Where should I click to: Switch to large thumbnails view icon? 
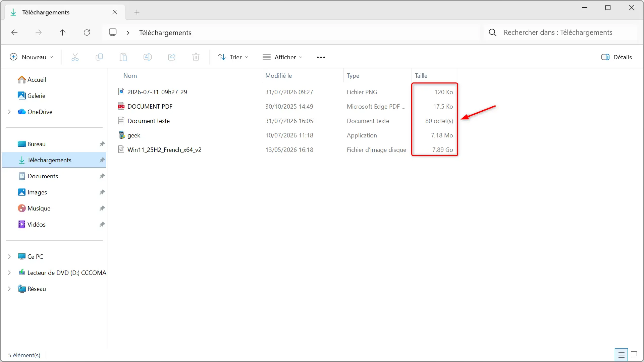(x=634, y=354)
